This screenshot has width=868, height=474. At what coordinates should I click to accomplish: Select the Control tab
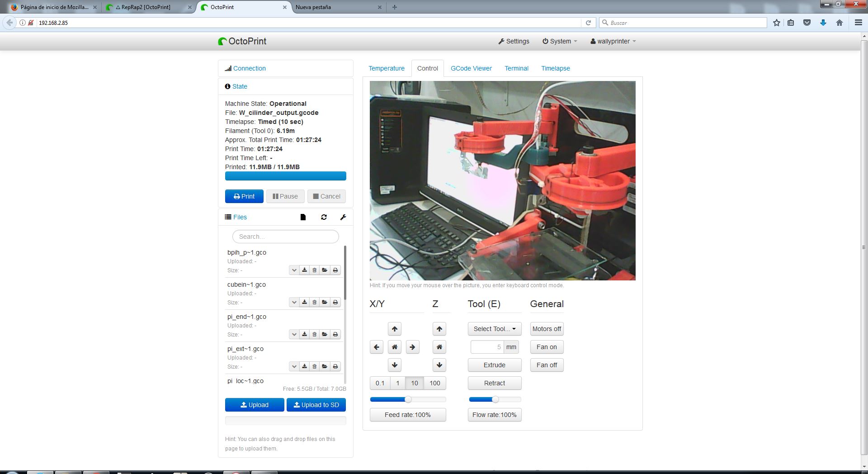point(428,68)
